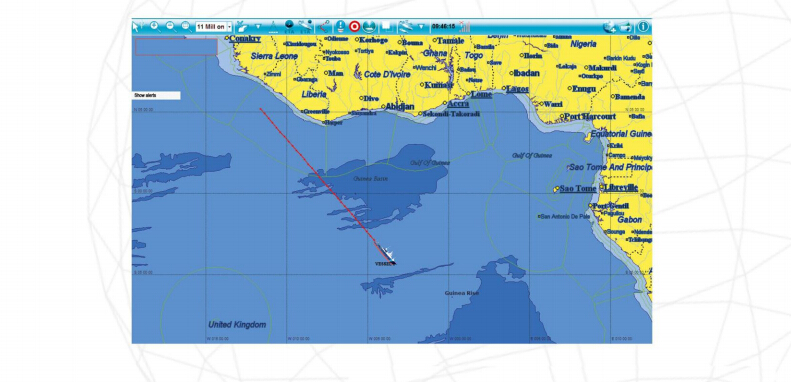The width and height of the screenshot is (791, 382).
Task: Click the Show alerts button
Action: 156,95
